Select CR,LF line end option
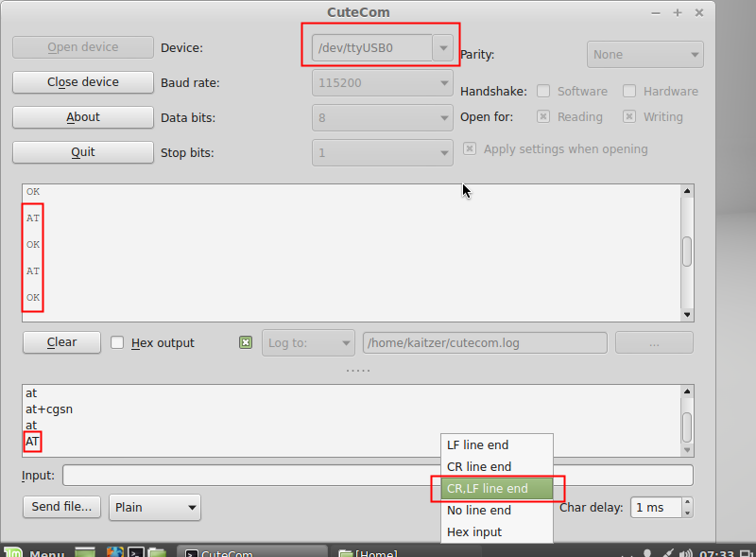 488,489
